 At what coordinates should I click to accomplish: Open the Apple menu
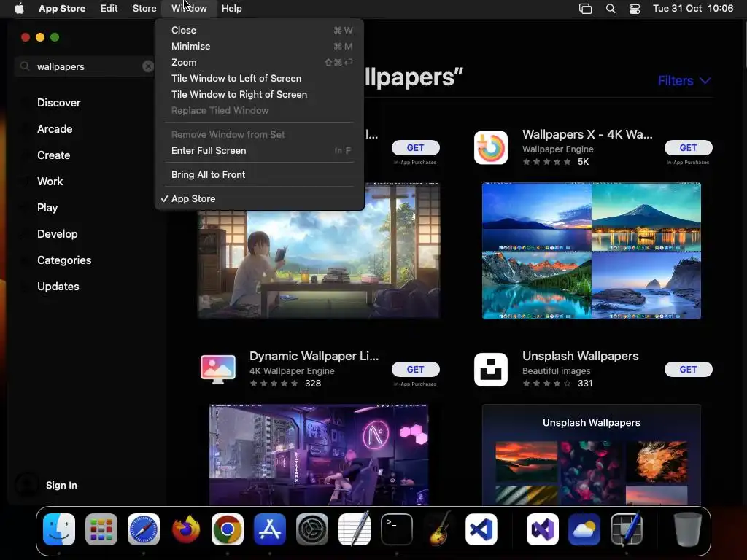click(x=19, y=8)
